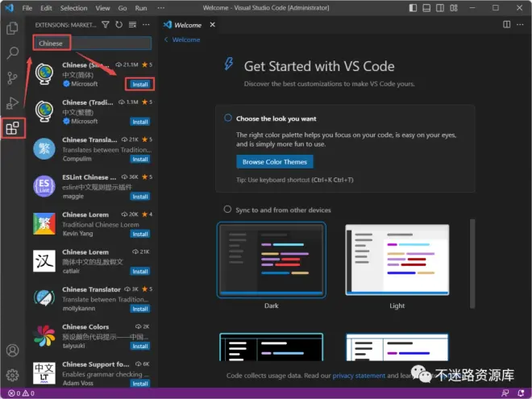Open the Selection menu

pyautogui.click(x=73, y=8)
